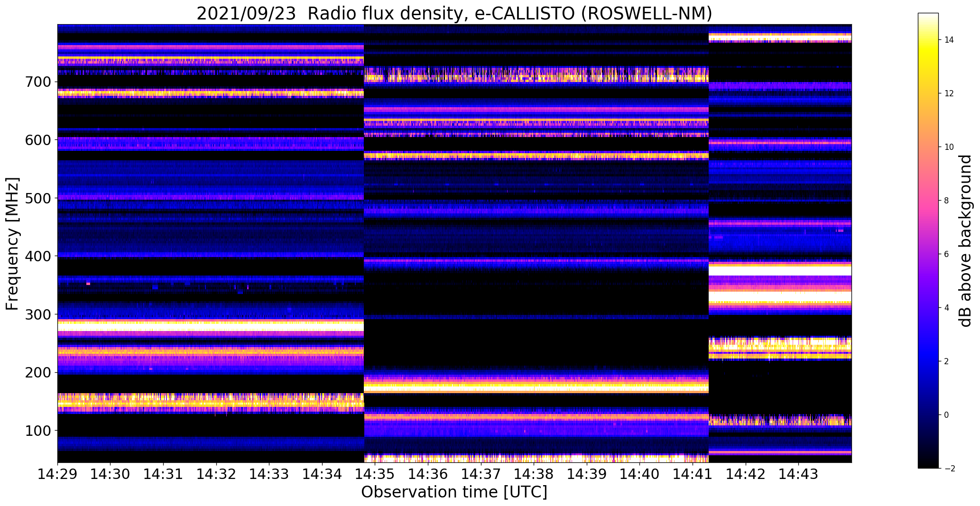The width and height of the screenshot is (980, 506).
Task: Click the 500 frequency tick label
Action: pos(37,198)
